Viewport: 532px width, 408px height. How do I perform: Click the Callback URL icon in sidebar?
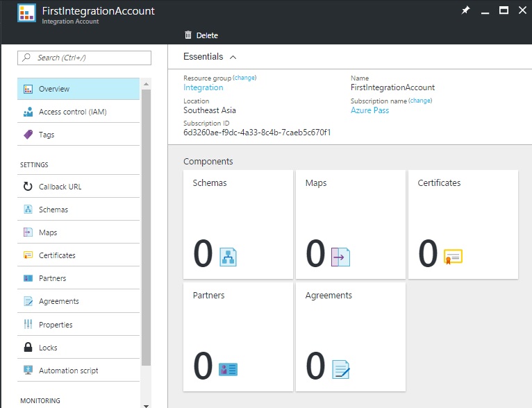pyautogui.click(x=28, y=187)
